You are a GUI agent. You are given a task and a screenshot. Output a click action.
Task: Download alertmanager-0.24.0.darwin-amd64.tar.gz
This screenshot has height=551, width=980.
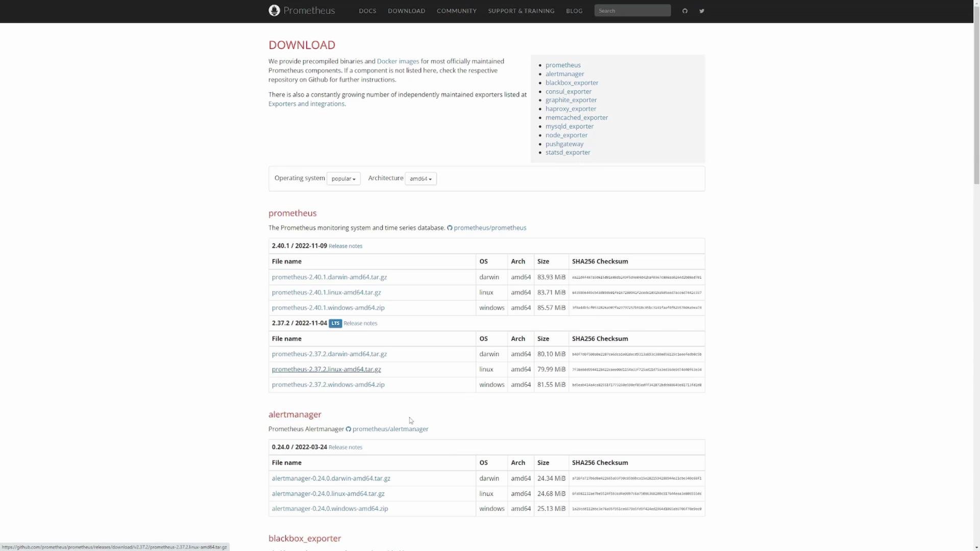tap(331, 479)
